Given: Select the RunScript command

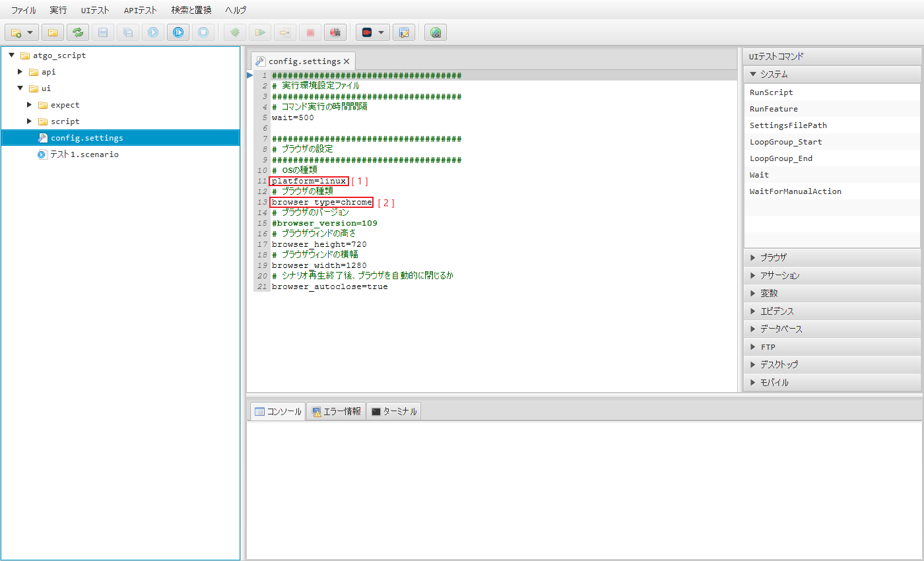Looking at the screenshot, I should tap(832, 92).
